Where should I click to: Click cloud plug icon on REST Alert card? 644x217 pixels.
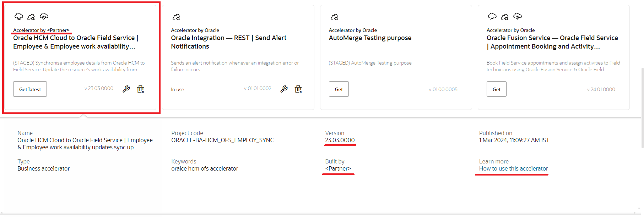(x=177, y=17)
